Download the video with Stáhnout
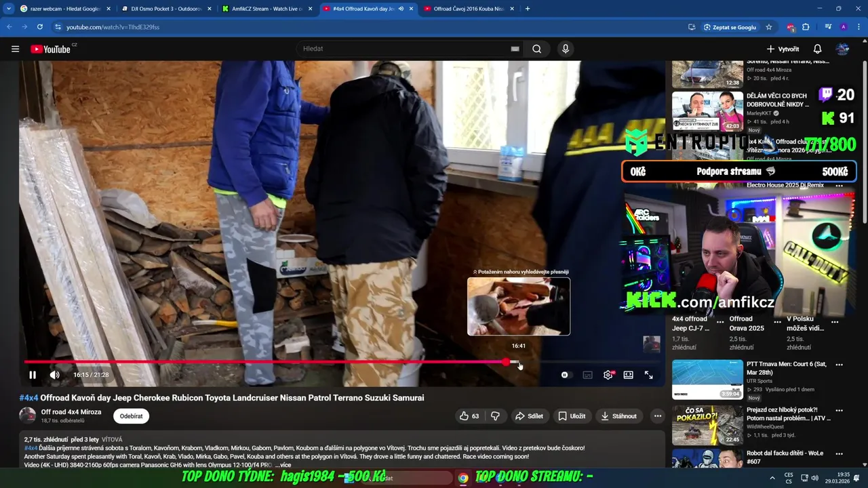This screenshot has height=488, width=868. click(x=618, y=416)
